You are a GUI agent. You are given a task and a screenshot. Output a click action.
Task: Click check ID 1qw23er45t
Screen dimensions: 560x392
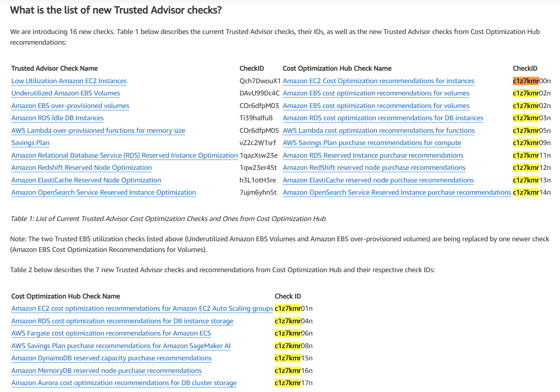coord(258,168)
